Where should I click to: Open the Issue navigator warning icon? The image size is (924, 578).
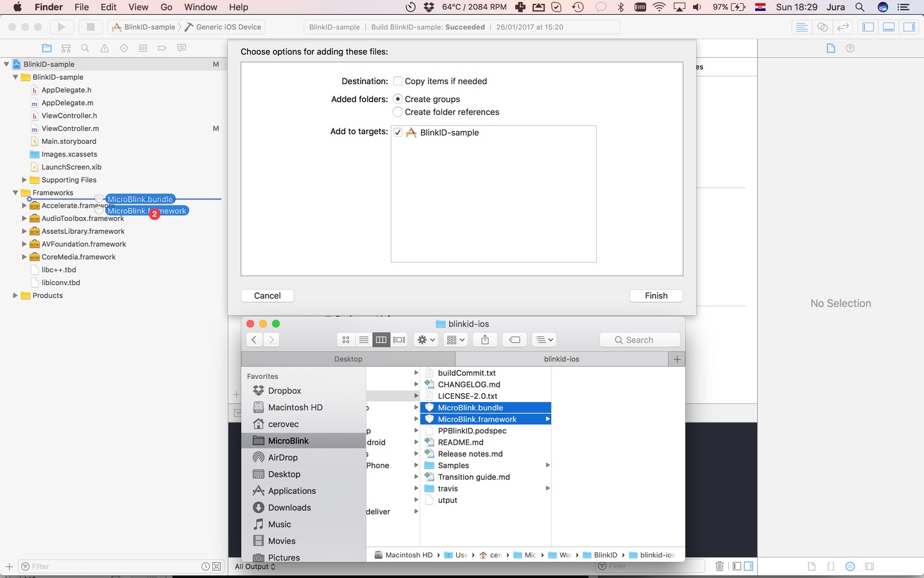coord(105,48)
